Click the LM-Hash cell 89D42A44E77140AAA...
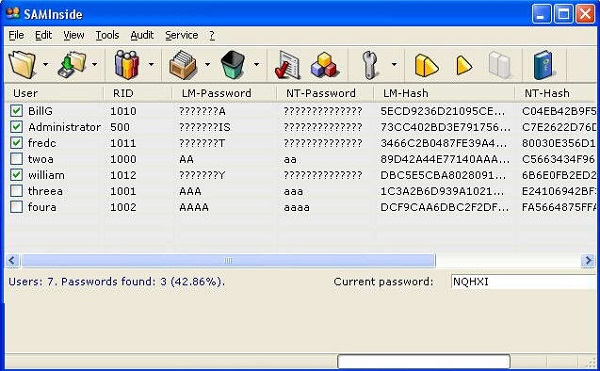Image resolution: width=600 pixels, height=371 pixels. coord(445,159)
